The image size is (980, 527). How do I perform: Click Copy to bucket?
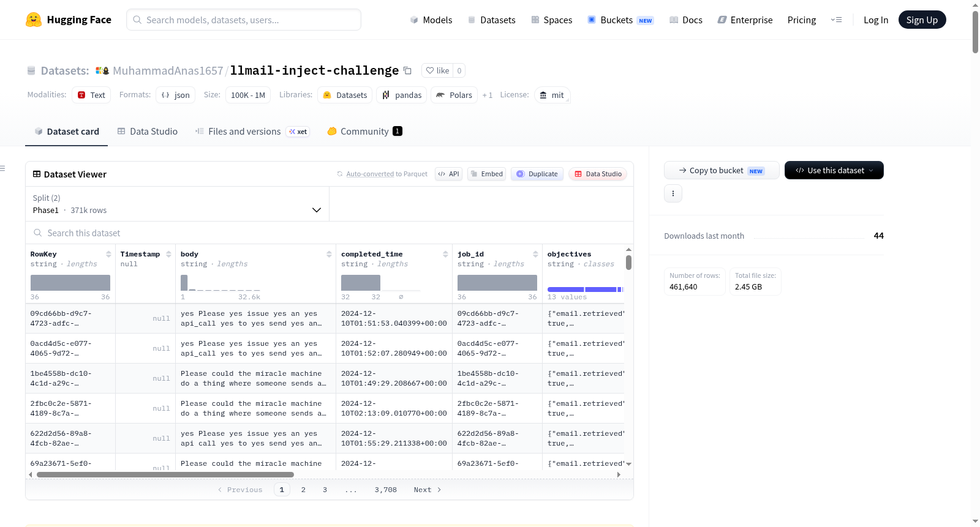tap(722, 170)
